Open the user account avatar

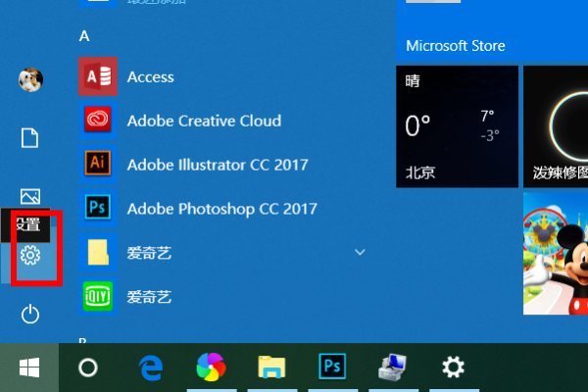(x=30, y=79)
